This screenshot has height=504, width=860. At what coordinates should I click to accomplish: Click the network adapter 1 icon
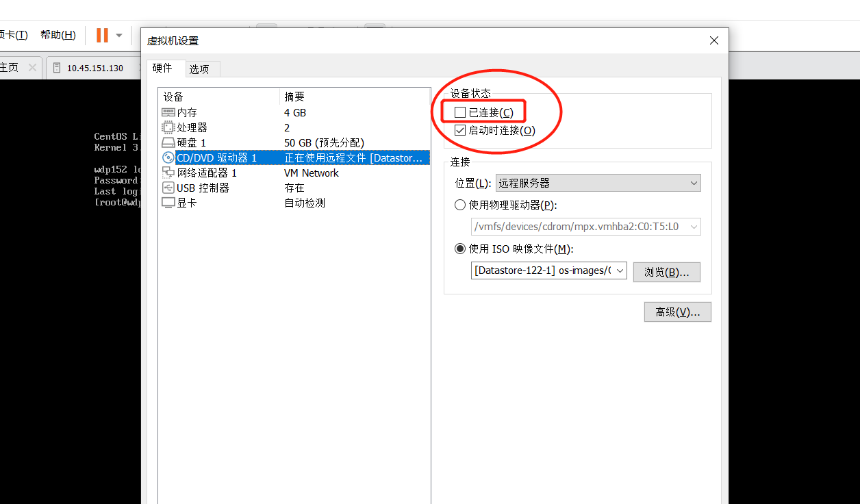coord(168,173)
